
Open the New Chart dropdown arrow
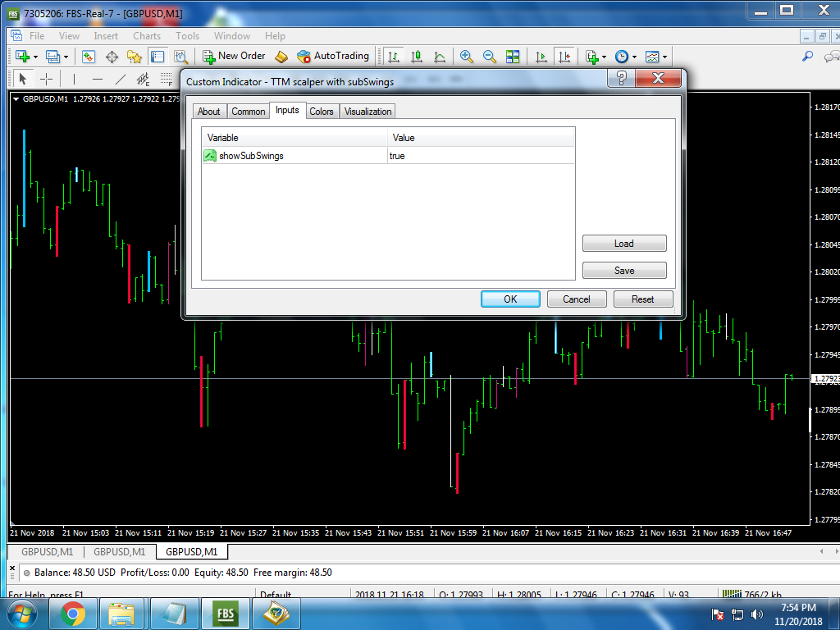coord(35,57)
